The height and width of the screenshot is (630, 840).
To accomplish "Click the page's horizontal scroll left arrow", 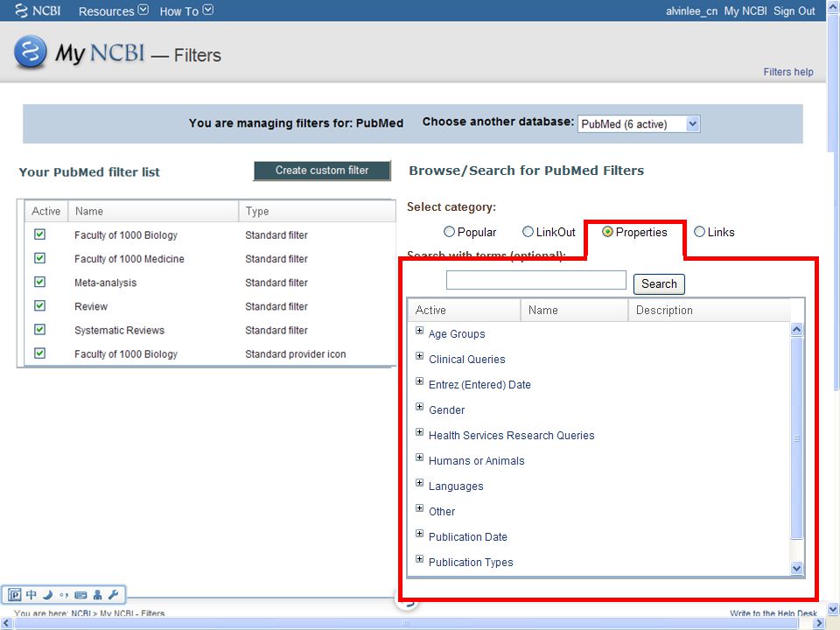I will point(6,624).
